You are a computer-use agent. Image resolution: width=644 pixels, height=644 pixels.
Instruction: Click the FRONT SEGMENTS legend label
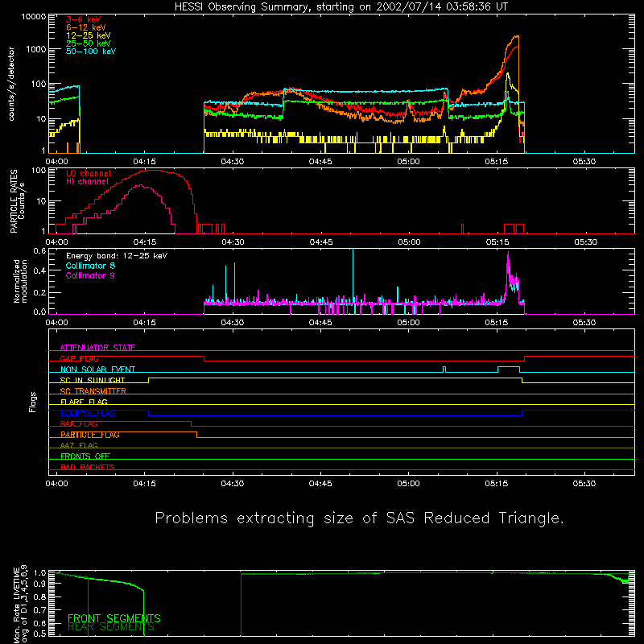click(x=114, y=618)
